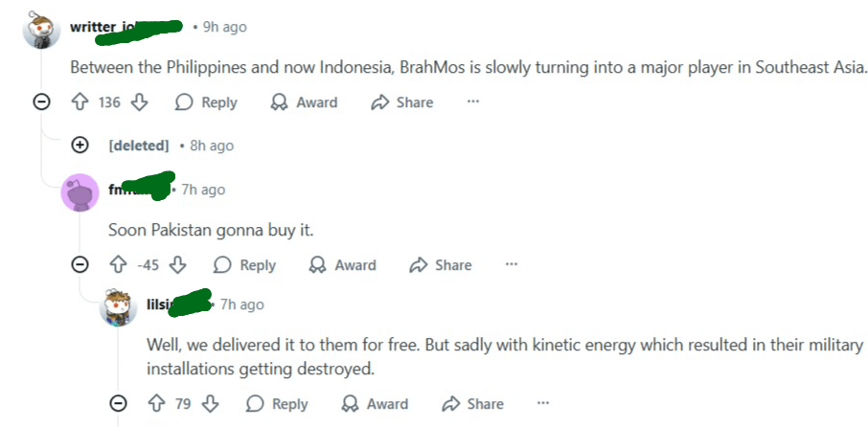
Task: Expand the deleted comment
Action: [x=80, y=146]
